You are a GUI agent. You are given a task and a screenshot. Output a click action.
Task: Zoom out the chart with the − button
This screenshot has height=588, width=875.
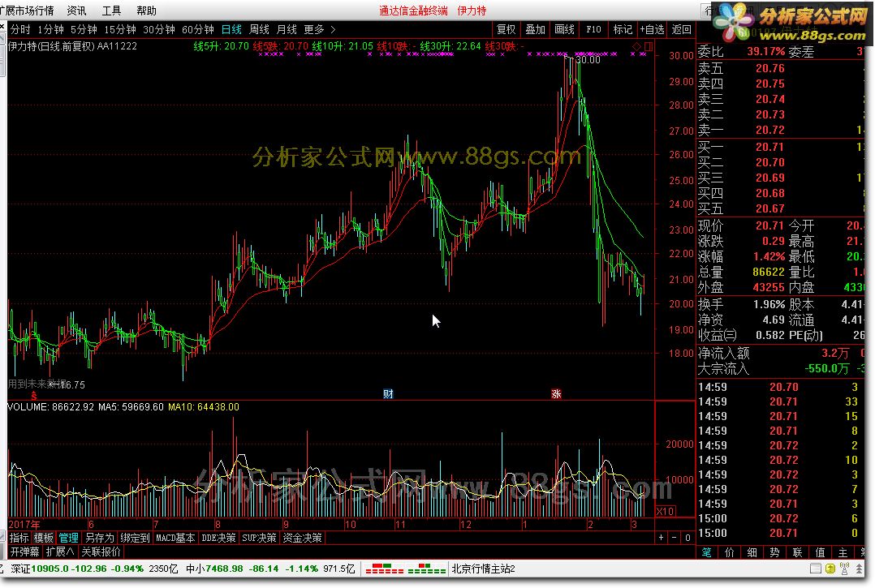click(674, 538)
